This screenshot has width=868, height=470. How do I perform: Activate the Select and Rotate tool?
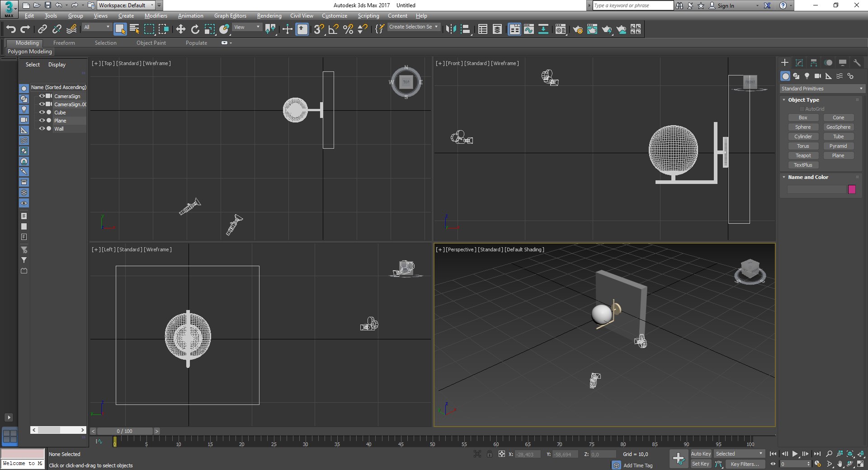click(x=195, y=29)
